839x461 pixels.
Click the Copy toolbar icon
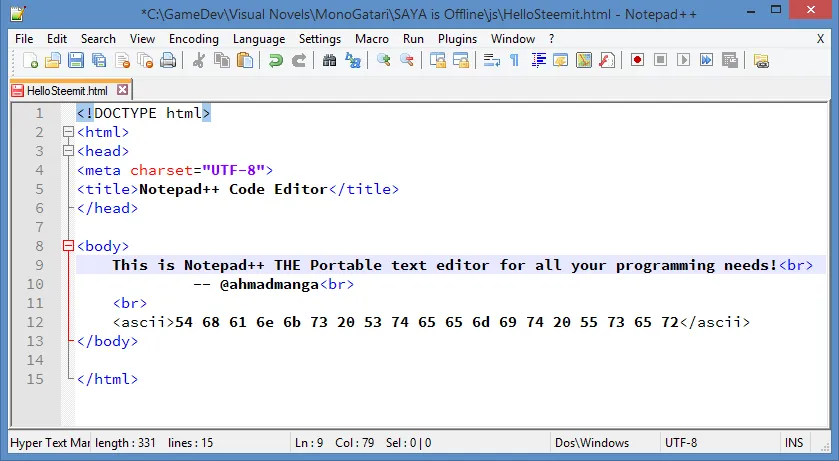[x=222, y=60]
